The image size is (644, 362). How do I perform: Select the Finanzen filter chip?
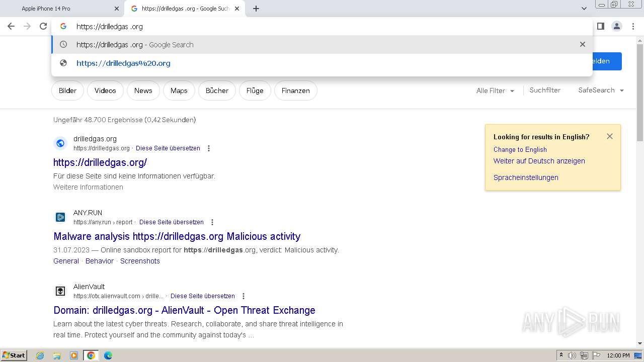point(295,90)
